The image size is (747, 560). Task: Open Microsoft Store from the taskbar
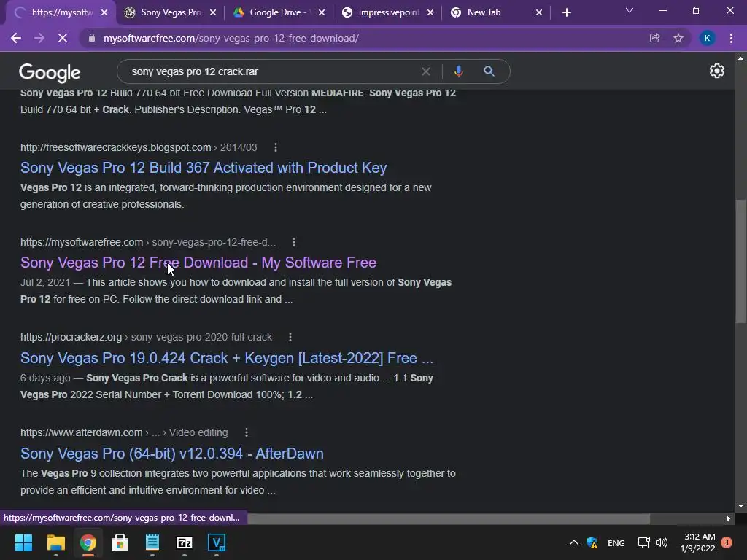click(120, 542)
